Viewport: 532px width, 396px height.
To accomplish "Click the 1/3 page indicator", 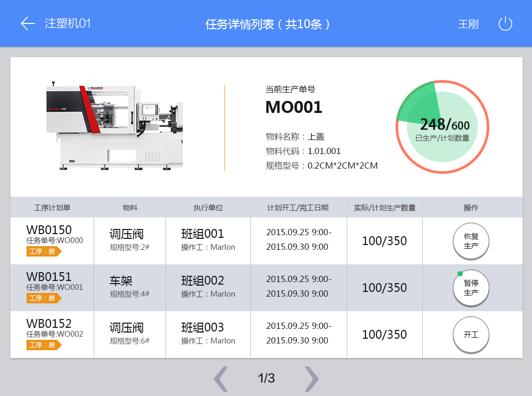I will coord(266,378).
